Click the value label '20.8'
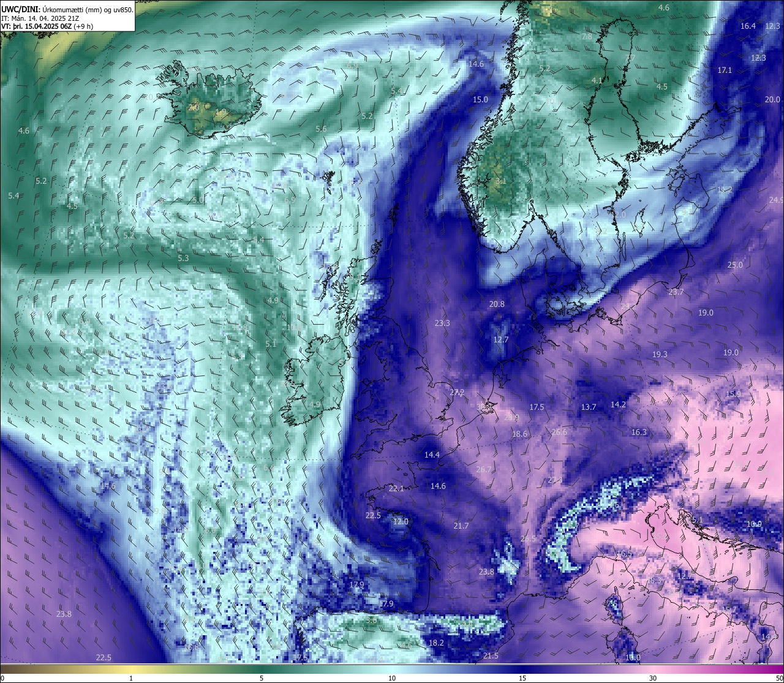The width and height of the screenshot is (784, 683). 497,304
